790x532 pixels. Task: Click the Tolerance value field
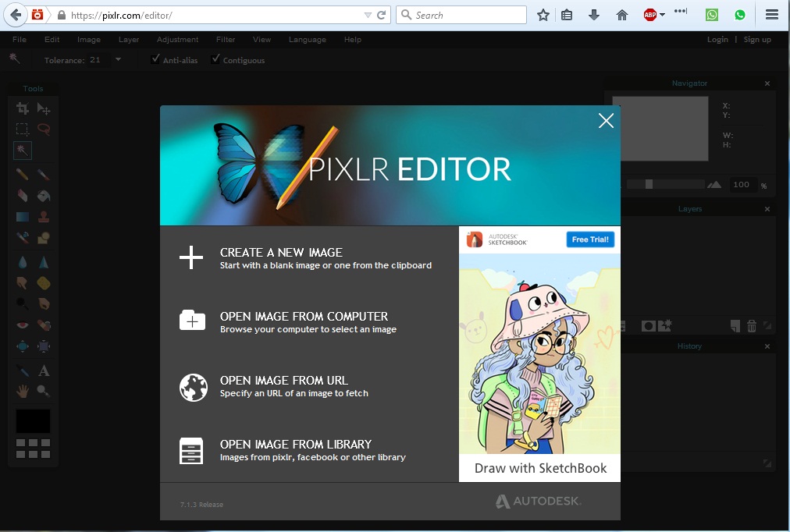[100, 59]
